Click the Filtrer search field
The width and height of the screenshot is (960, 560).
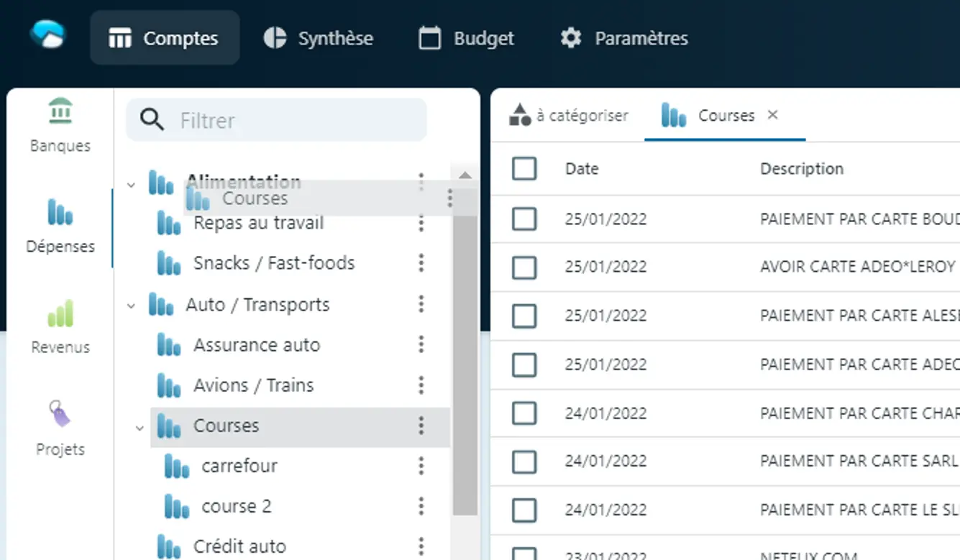tap(288, 120)
